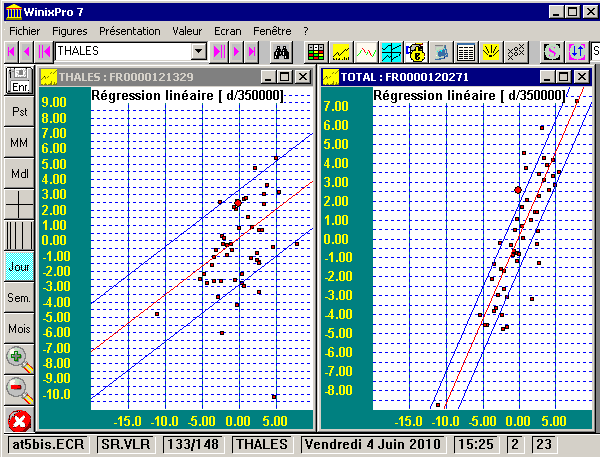Image resolution: width=600 pixels, height=457 pixels.
Task: Open the colored grid table icon
Action: [316, 52]
